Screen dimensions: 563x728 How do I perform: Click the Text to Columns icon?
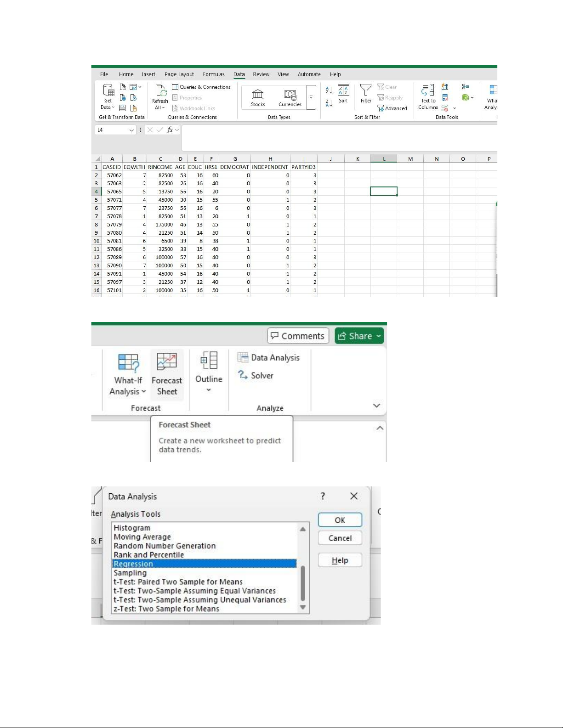pyautogui.click(x=428, y=90)
